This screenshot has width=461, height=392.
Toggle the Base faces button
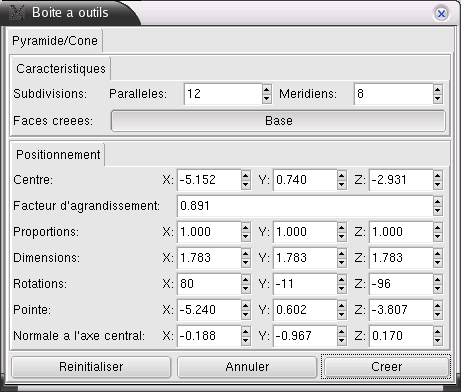click(278, 121)
